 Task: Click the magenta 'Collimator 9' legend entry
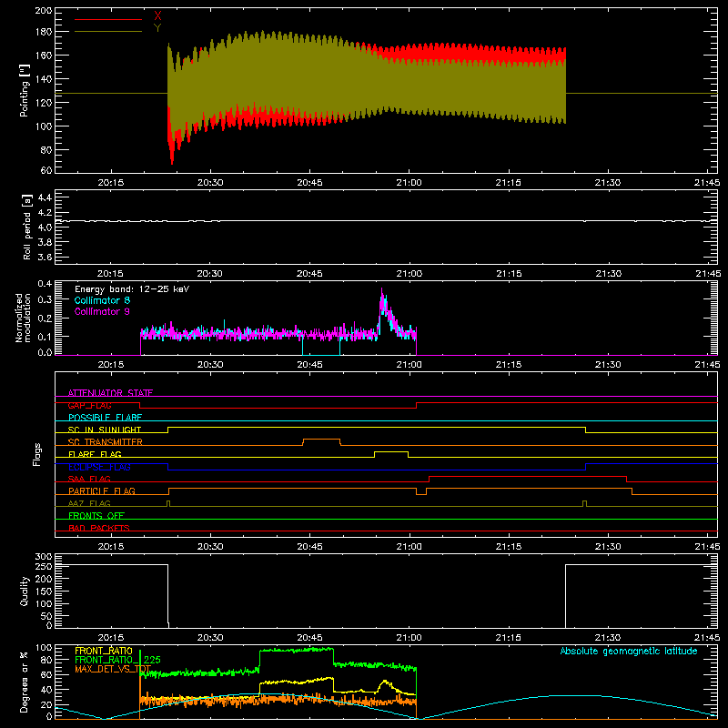(x=102, y=311)
